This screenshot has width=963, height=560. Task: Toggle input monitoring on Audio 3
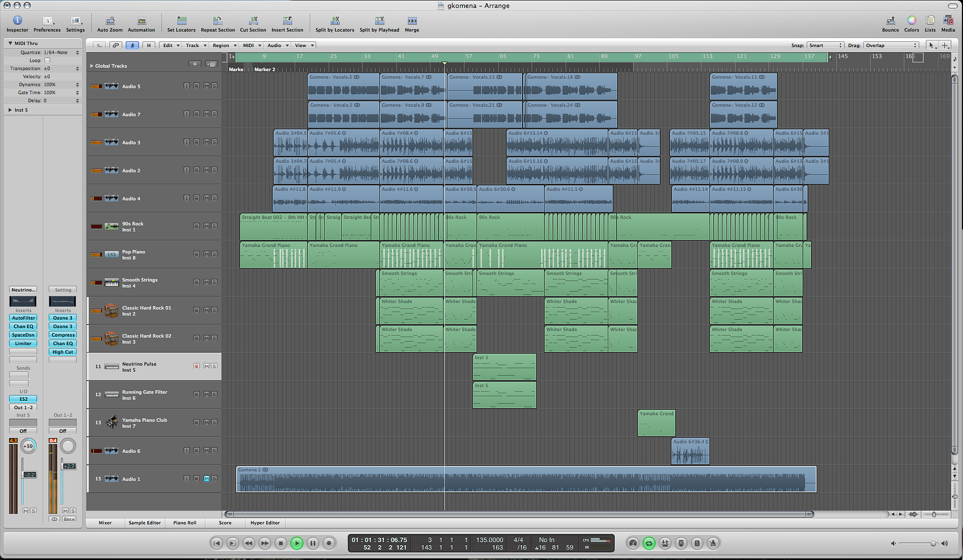[x=187, y=142]
